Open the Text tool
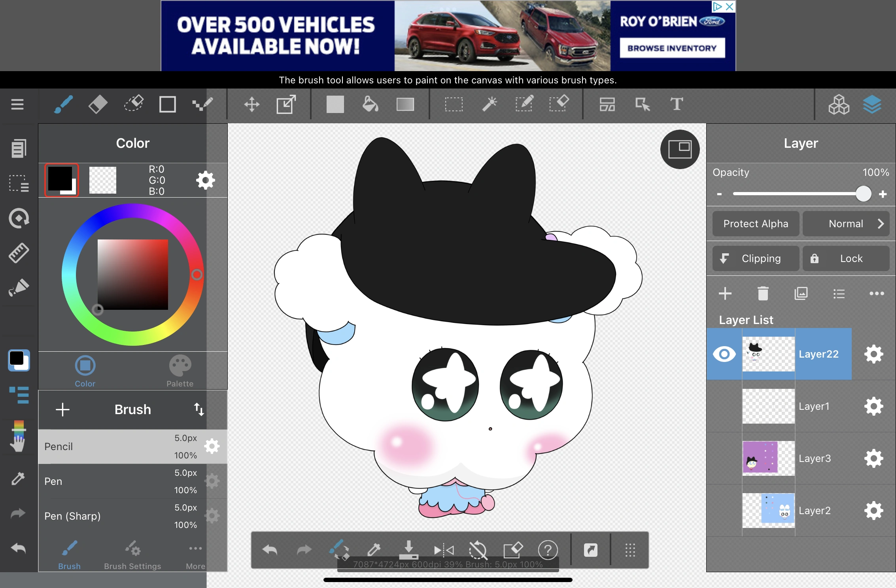 [x=676, y=104]
